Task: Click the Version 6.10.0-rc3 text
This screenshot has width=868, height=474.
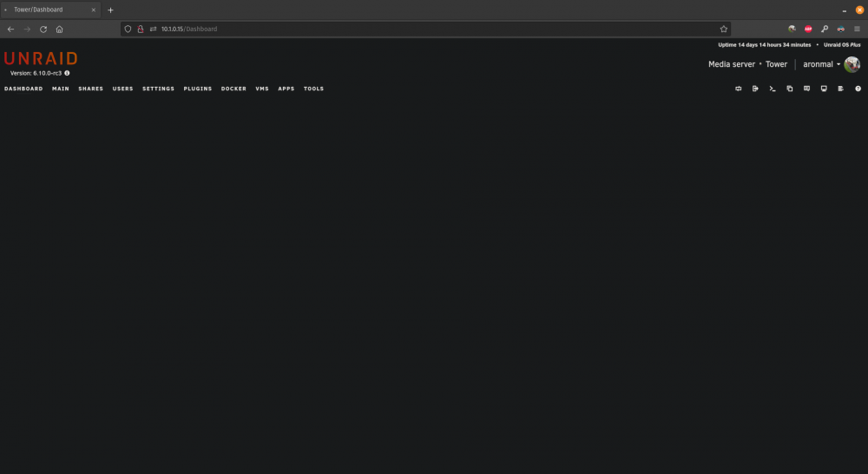Action: pyautogui.click(x=36, y=73)
